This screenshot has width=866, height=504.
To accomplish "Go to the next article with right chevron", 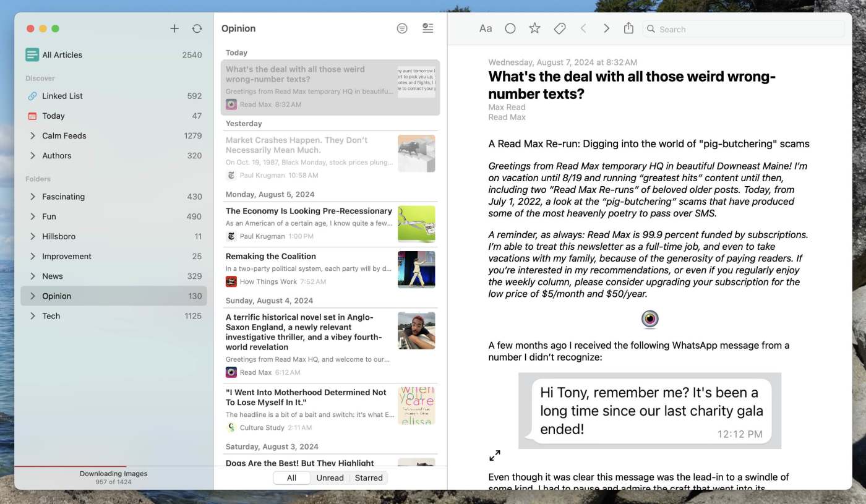I will pyautogui.click(x=606, y=28).
